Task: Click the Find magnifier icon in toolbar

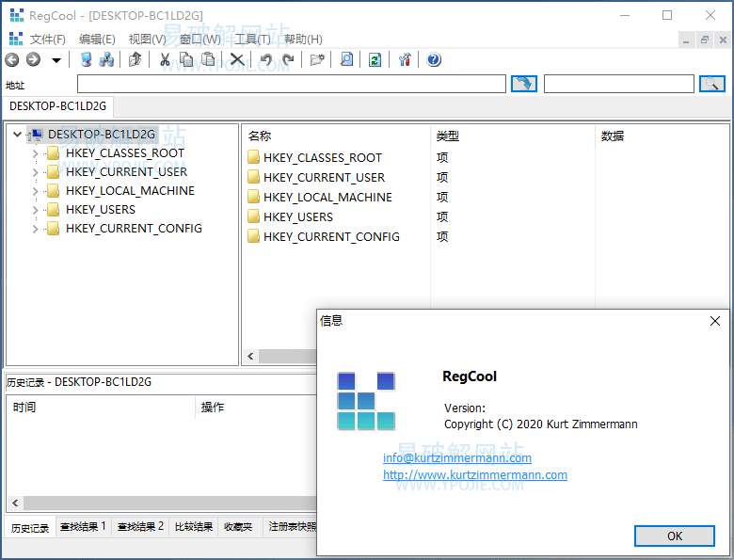Action: pos(346,60)
